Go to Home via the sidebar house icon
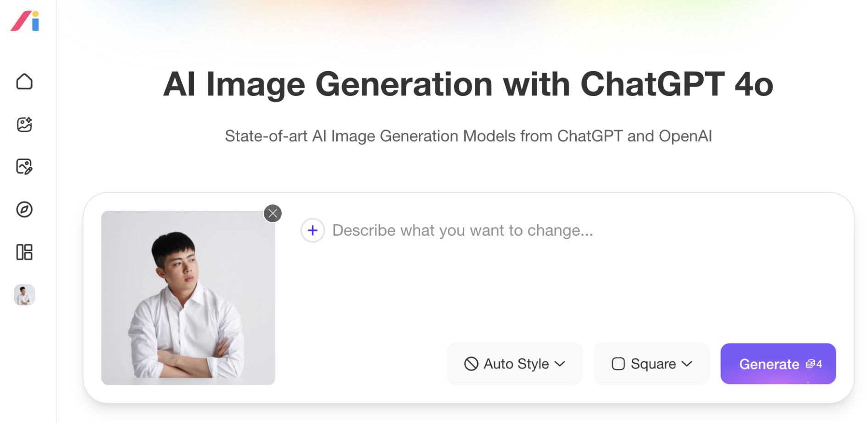 pos(24,82)
